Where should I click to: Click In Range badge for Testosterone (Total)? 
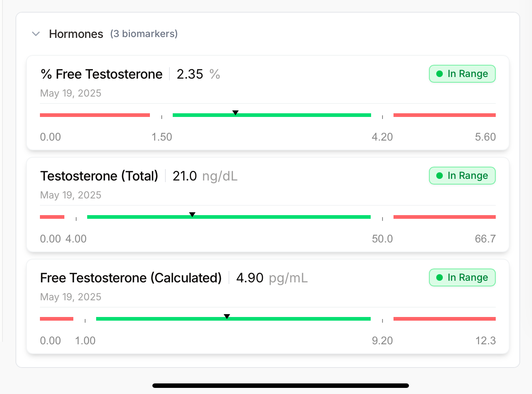(462, 176)
